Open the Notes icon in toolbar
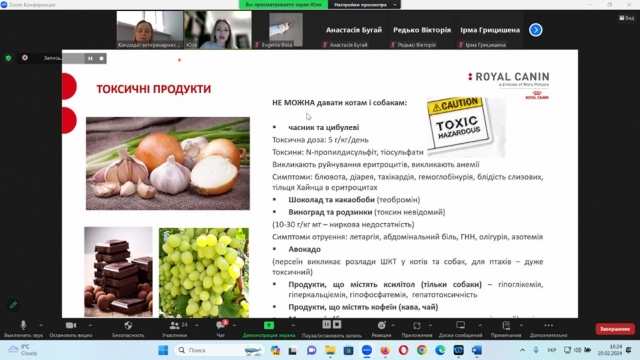The height and width of the screenshot is (360, 640). click(506, 325)
